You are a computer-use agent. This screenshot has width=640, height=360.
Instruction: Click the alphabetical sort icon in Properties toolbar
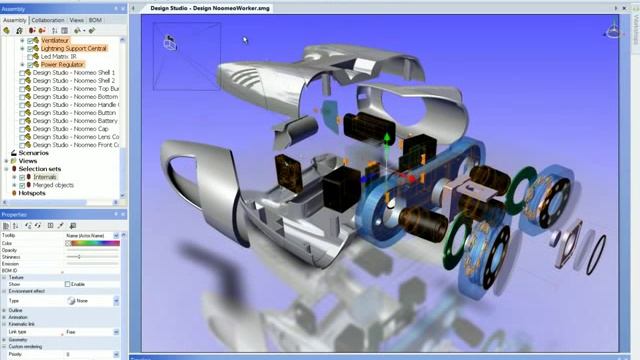tap(16, 226)
